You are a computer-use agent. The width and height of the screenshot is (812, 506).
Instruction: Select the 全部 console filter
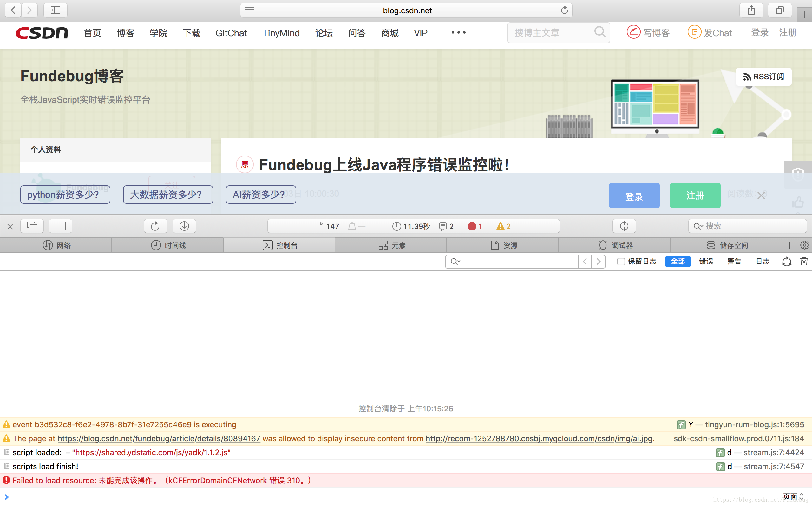pos(678,261)
